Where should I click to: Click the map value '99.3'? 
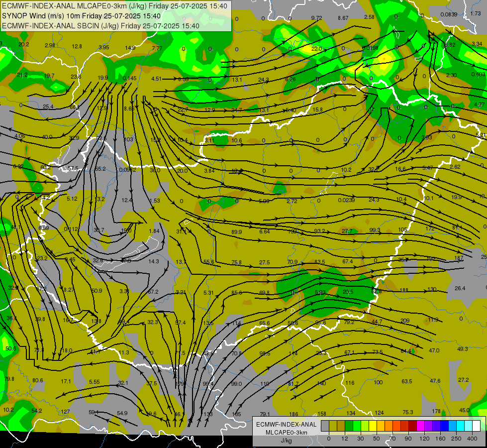pyautogui.click(x=375, y=230)
